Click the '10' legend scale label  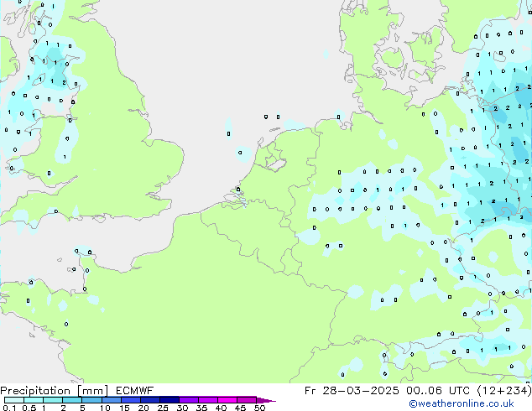[x=105, y=408]
